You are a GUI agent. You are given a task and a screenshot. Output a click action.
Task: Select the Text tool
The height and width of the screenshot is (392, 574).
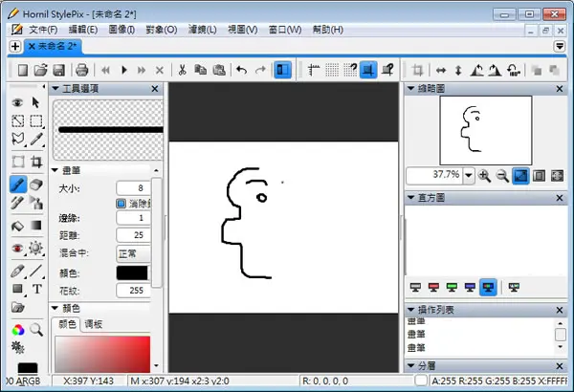coord(36,289)
